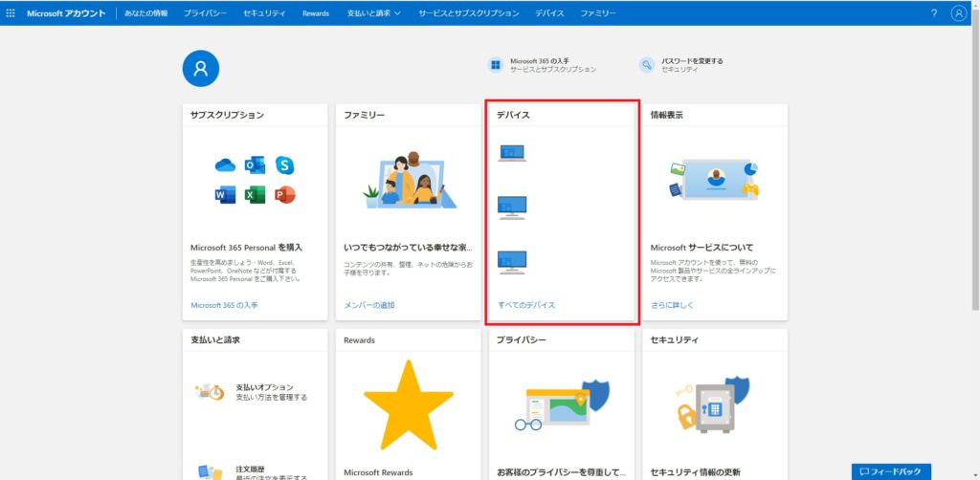Click the order history documents icon
Viewport: 980px width, 480px height.
tap(210, 472)
